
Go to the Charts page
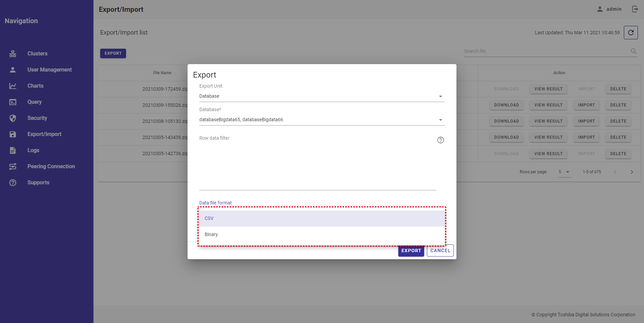pos(35,86)
